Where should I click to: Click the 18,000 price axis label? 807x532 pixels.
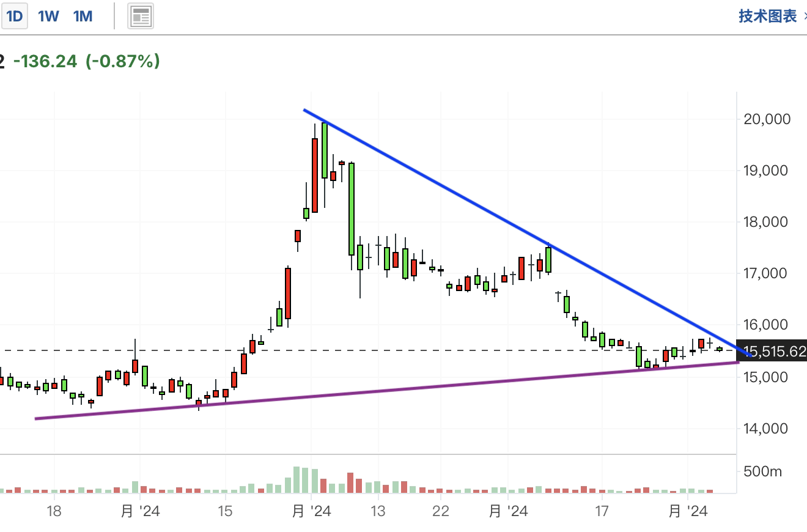point(767,221)
